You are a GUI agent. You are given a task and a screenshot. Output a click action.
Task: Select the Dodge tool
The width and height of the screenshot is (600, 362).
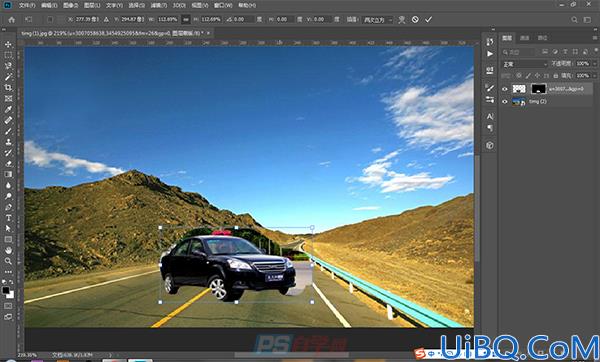(8, 196)
